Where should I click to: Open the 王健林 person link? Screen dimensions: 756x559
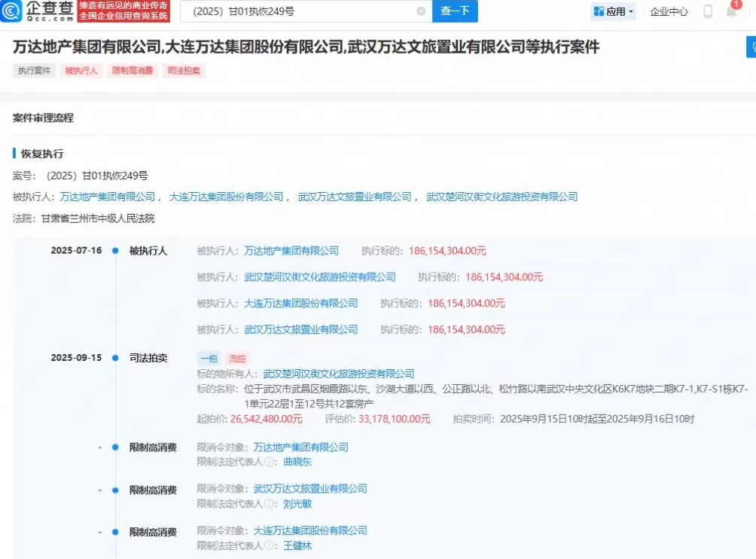click(297, 546)
